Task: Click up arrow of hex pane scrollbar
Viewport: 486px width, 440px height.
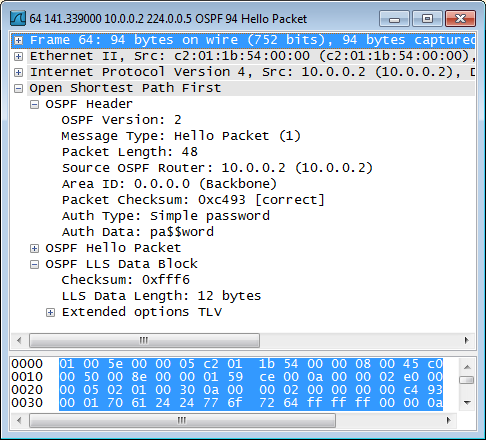Action: (x=467, y=367)
